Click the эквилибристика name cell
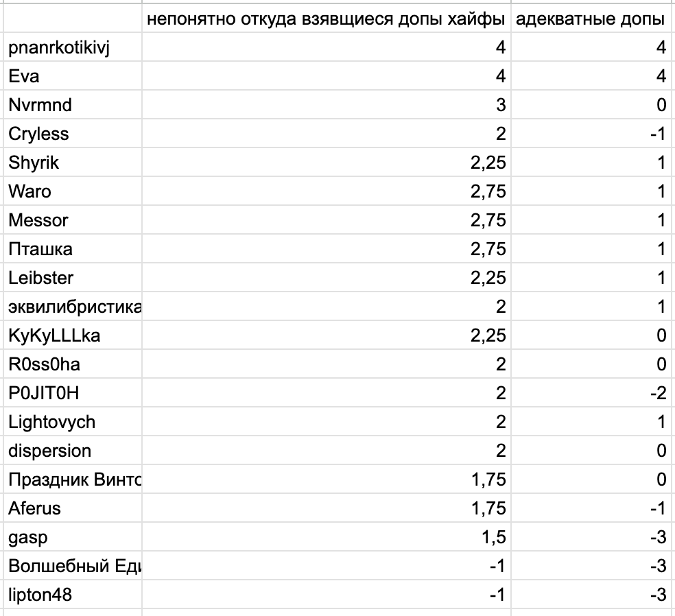The width and height of the screenshot is (675, 616). [x=72, y=307]
